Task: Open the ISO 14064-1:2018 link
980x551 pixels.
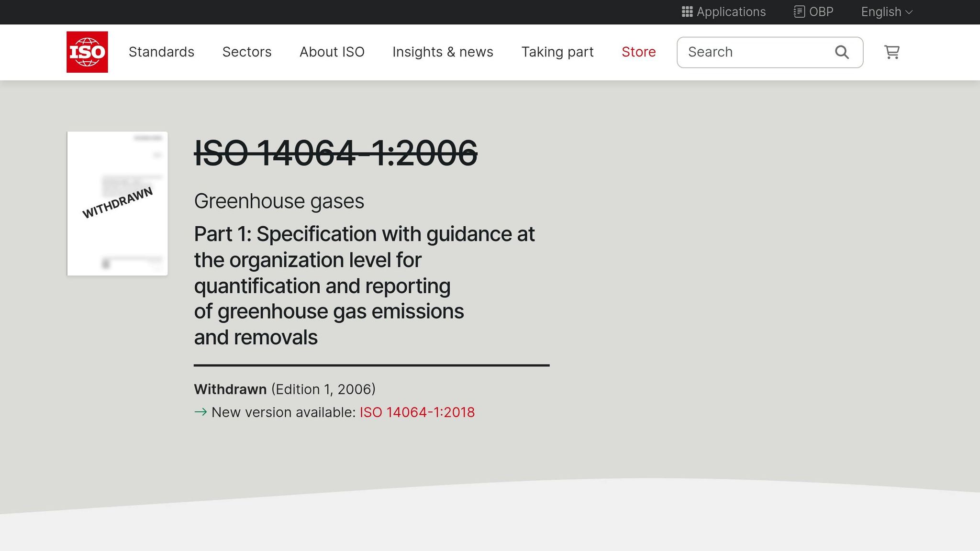Action: [x=417, y=412]
